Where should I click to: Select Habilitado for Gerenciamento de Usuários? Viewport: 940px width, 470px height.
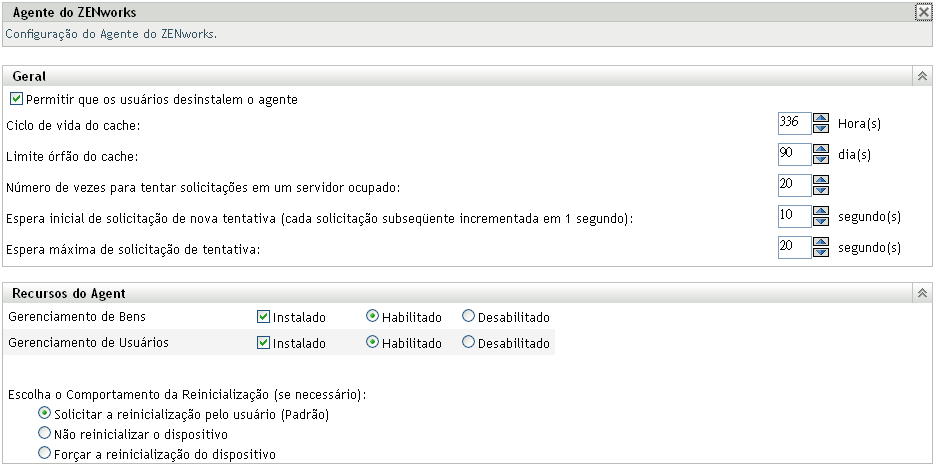click(x=372, y=343)
